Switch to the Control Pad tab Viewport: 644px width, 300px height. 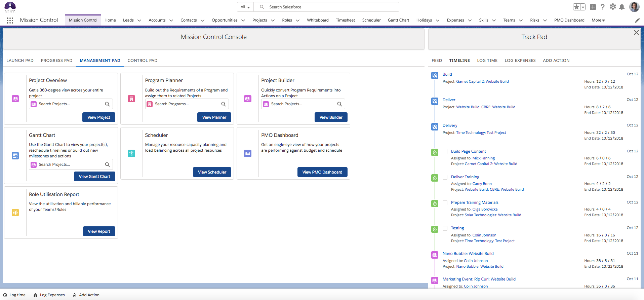(142, 61)
